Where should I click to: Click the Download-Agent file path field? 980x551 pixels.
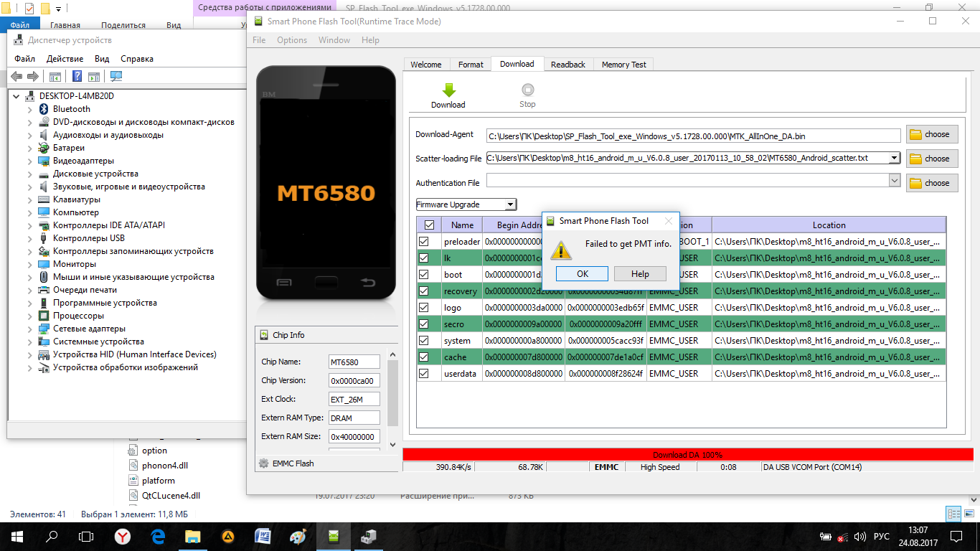(692, 136)
